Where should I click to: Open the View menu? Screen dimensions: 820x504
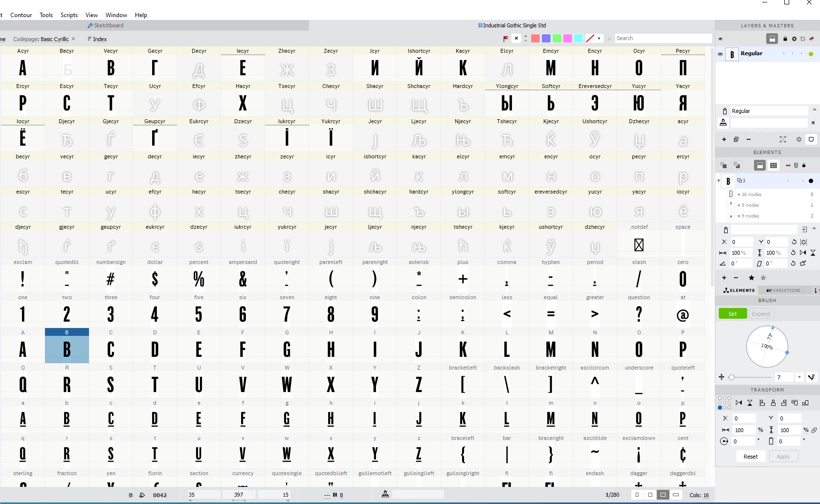[91, 15]
